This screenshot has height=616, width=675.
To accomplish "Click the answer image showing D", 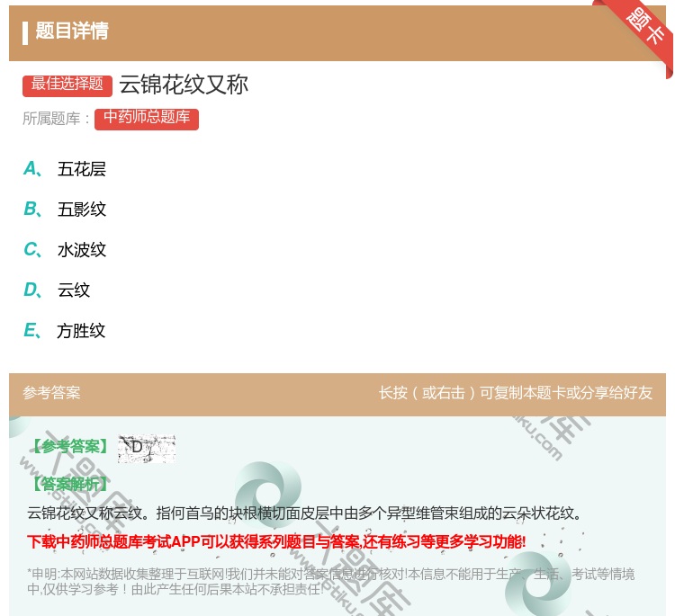I will click(x=147, y=449).
